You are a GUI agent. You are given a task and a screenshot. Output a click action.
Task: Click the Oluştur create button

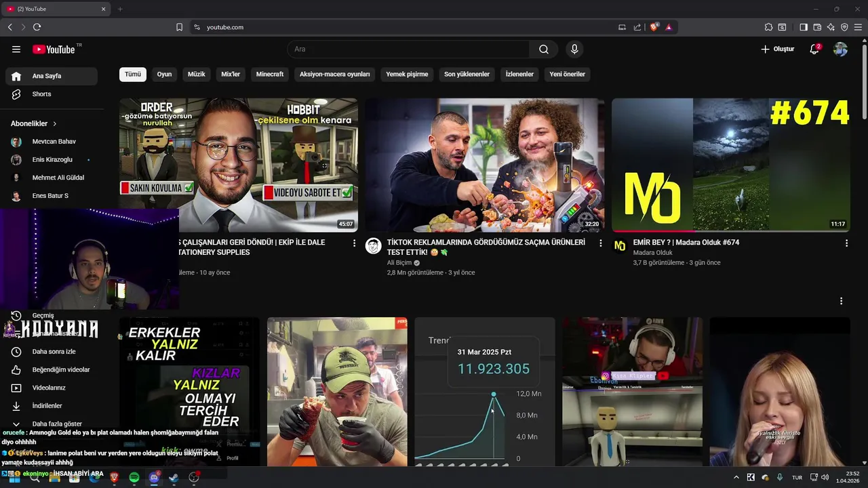[777, 49]
